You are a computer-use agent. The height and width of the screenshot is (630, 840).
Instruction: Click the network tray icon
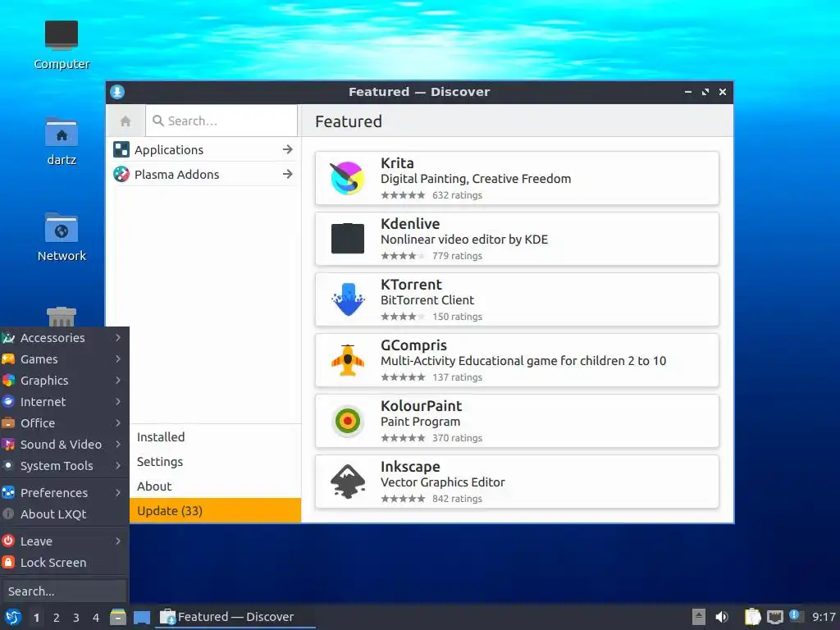pos(774,617)
